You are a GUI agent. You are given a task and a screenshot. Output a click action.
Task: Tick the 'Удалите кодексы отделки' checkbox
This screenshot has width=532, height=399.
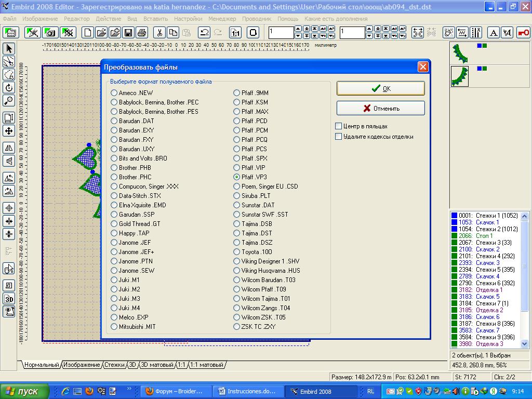coord(339,137)
